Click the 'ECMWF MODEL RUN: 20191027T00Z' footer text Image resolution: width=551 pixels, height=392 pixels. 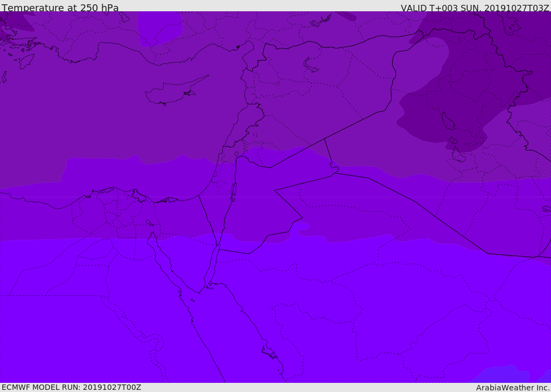(72, 387)
